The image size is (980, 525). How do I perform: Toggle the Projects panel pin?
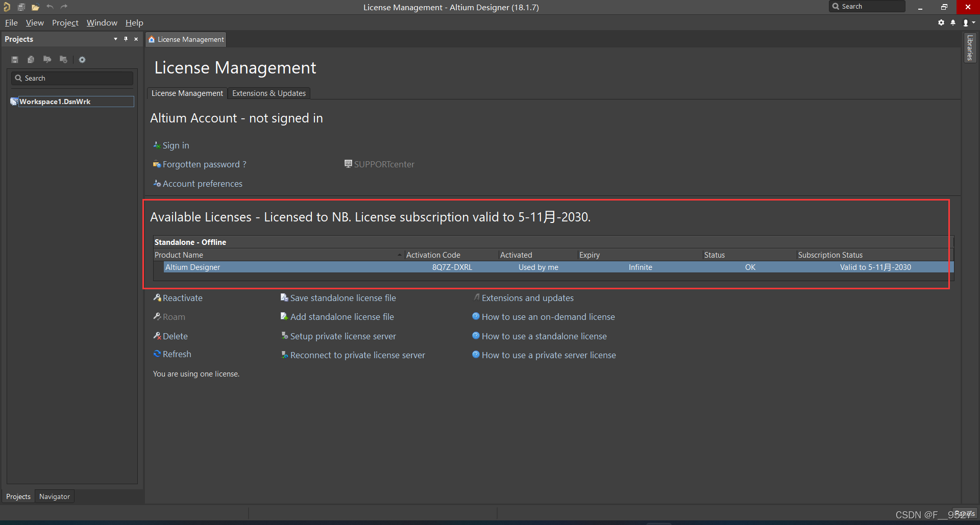tap(126, 39)
